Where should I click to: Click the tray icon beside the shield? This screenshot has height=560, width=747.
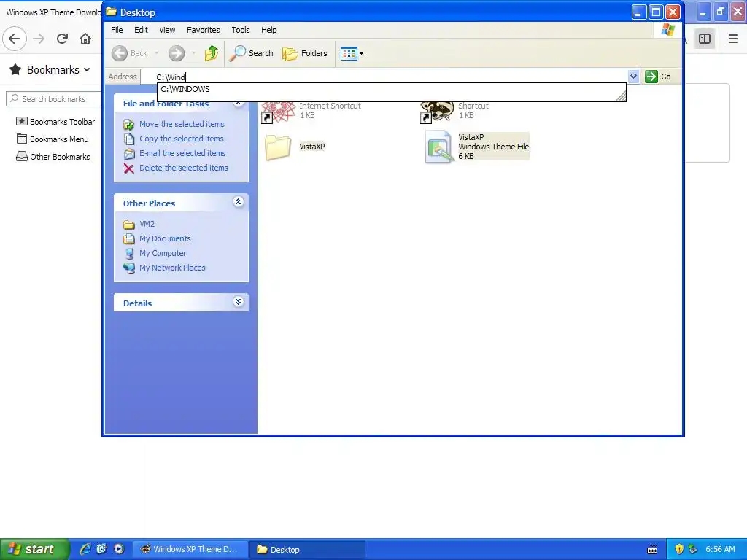[x=693, y=549]
